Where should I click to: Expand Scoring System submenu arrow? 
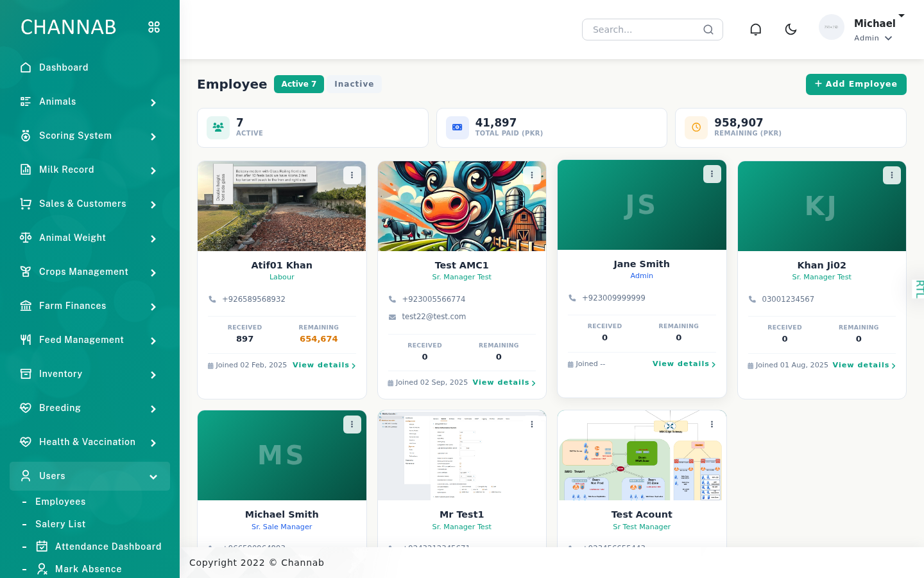point(153,137)
